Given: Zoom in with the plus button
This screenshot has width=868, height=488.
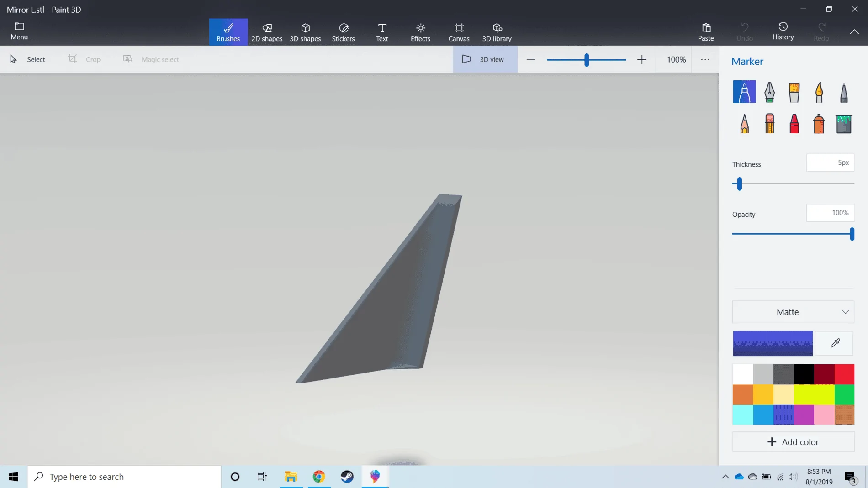Looking at the screenshot, I should [642, 59].
